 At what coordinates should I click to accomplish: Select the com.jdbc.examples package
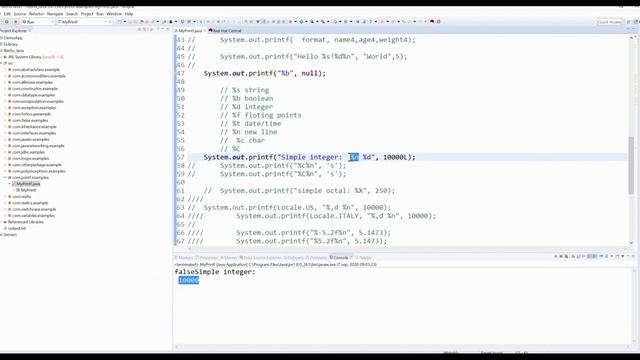point(28,152)
